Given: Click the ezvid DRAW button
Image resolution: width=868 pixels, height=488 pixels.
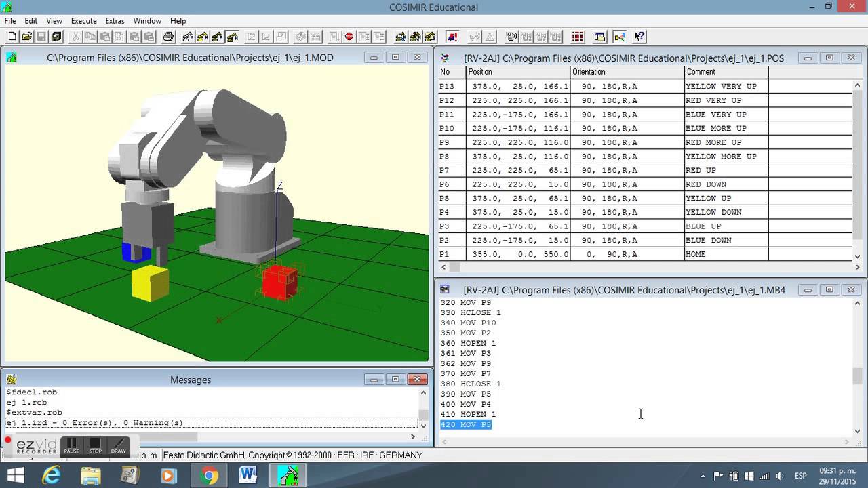Looking at the screenshot, I should pyautogui.click(x=118, y=446).
